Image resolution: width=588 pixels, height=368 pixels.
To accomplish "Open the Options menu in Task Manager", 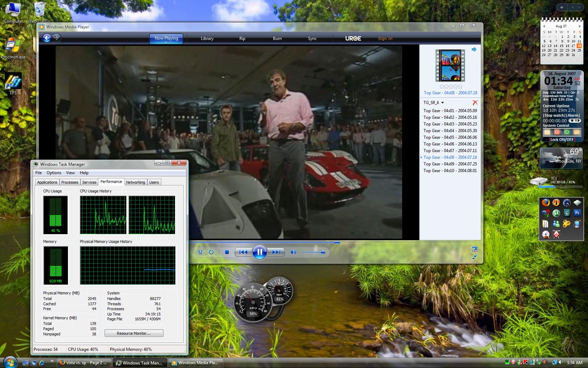I will click(x=54, y=173).
